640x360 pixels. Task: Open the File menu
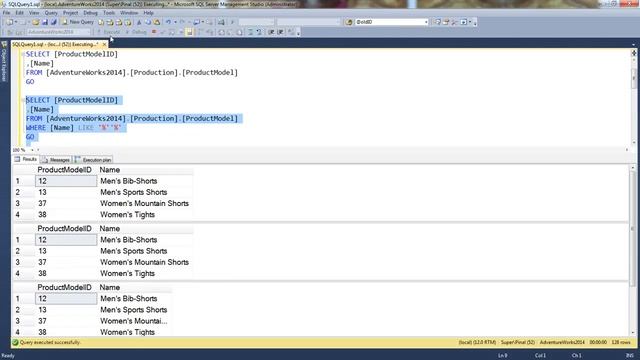[7, 13]
